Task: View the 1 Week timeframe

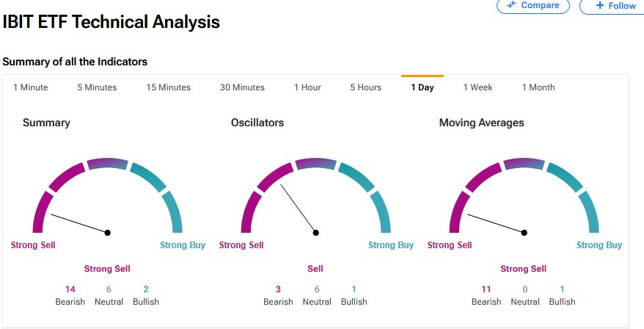Action: 477,87
